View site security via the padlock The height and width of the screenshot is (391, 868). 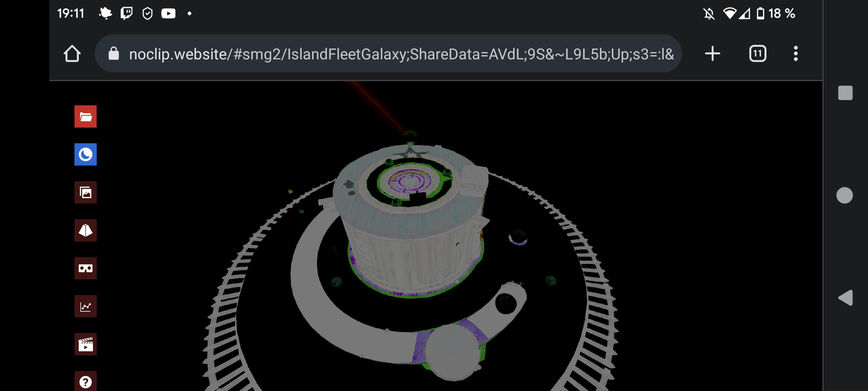(x=113, y=53)
